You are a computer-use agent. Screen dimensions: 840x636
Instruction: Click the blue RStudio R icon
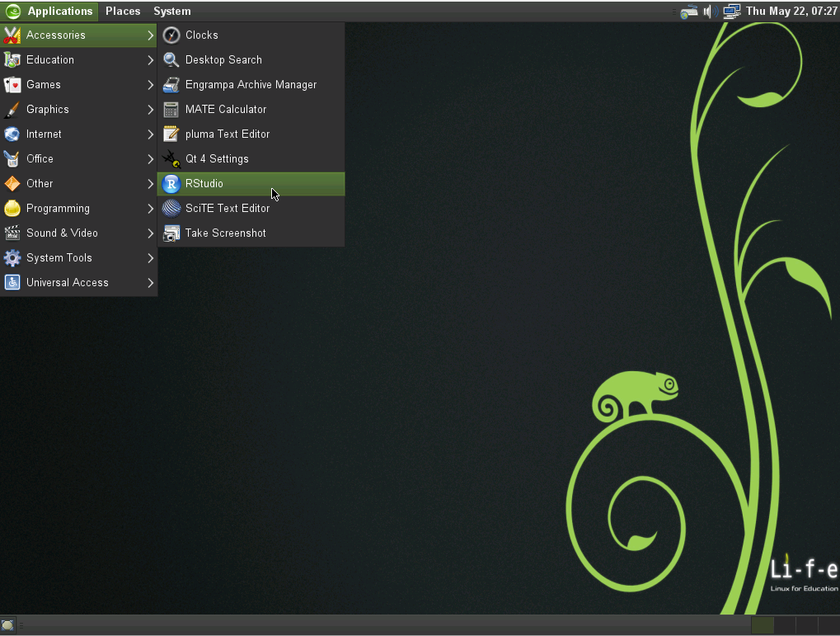click(171, 184)
